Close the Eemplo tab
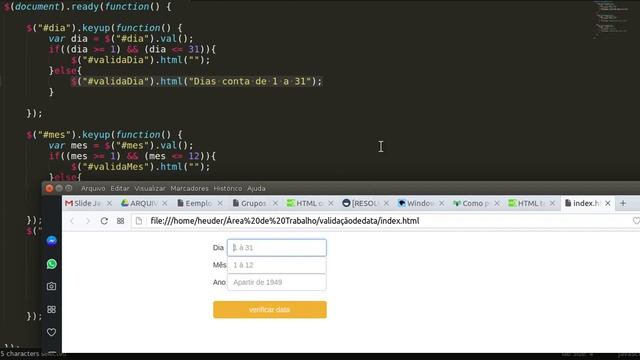Viewport: 640px width, 360px height. tap(220, 203)
